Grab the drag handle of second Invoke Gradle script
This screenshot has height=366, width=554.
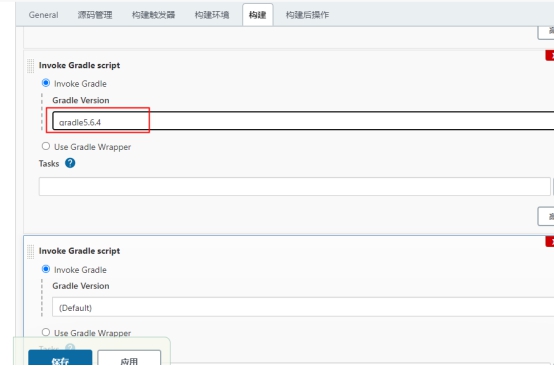[31, 252]
